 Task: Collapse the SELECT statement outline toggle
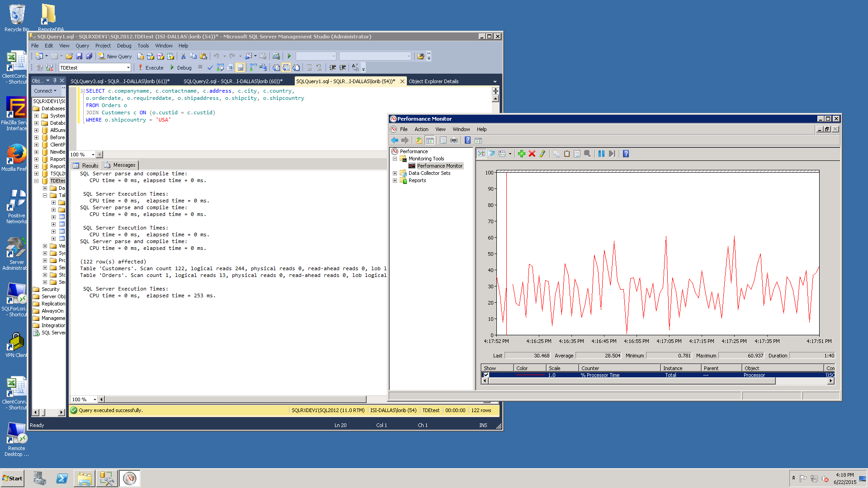pyautogui.click(x=83, y=91)
